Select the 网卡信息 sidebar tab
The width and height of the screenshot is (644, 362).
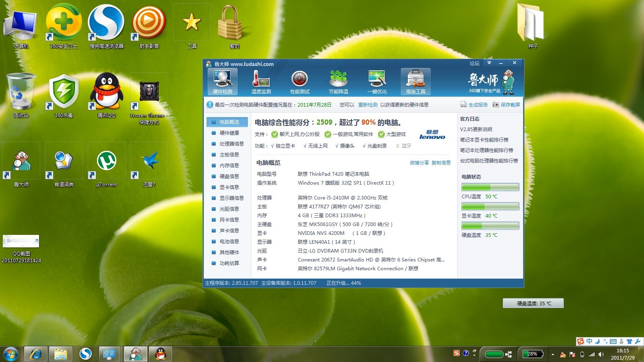pos(227,220)
